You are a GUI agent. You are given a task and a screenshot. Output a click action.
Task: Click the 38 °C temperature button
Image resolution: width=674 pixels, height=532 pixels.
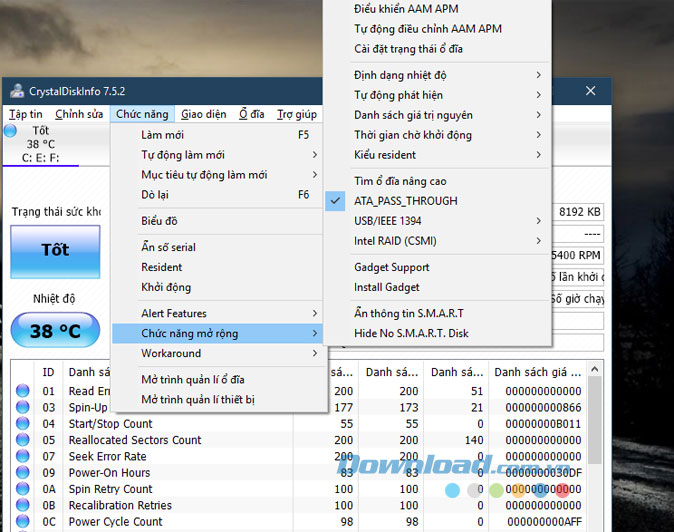(x=55, y=330)
